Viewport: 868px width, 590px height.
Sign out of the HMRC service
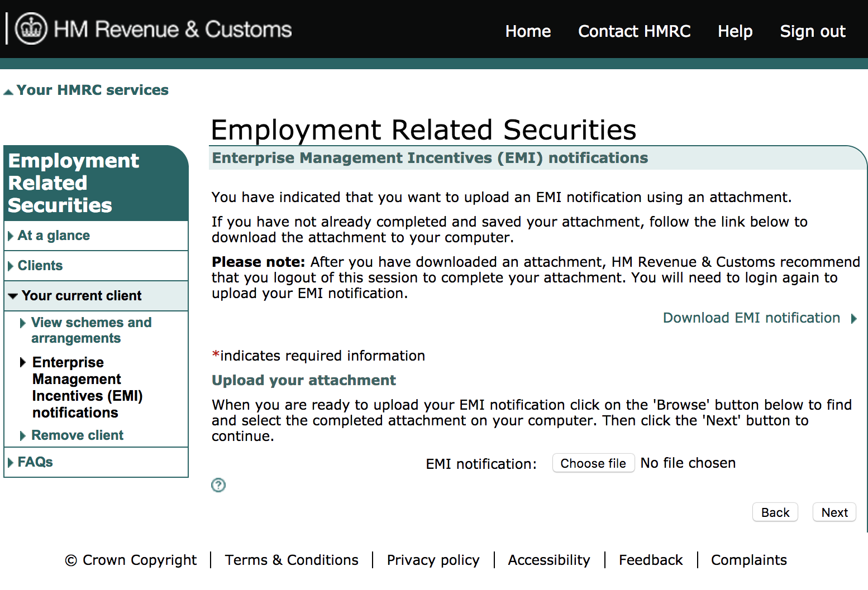point(812,31)
